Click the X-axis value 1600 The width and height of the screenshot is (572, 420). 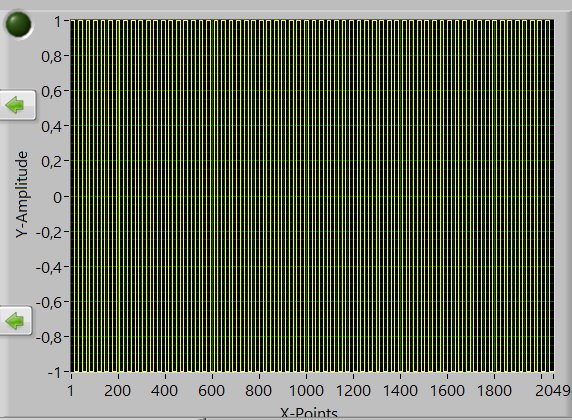(x=448, y=391)
